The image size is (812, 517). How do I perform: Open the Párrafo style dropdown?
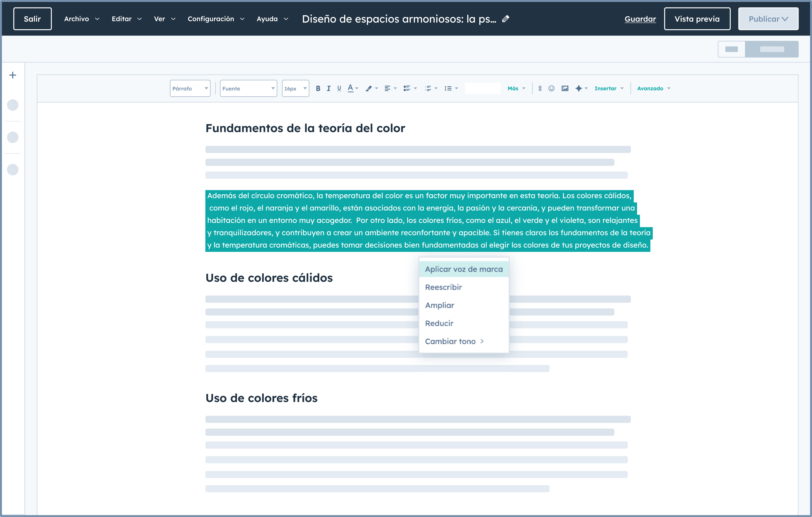190,88
